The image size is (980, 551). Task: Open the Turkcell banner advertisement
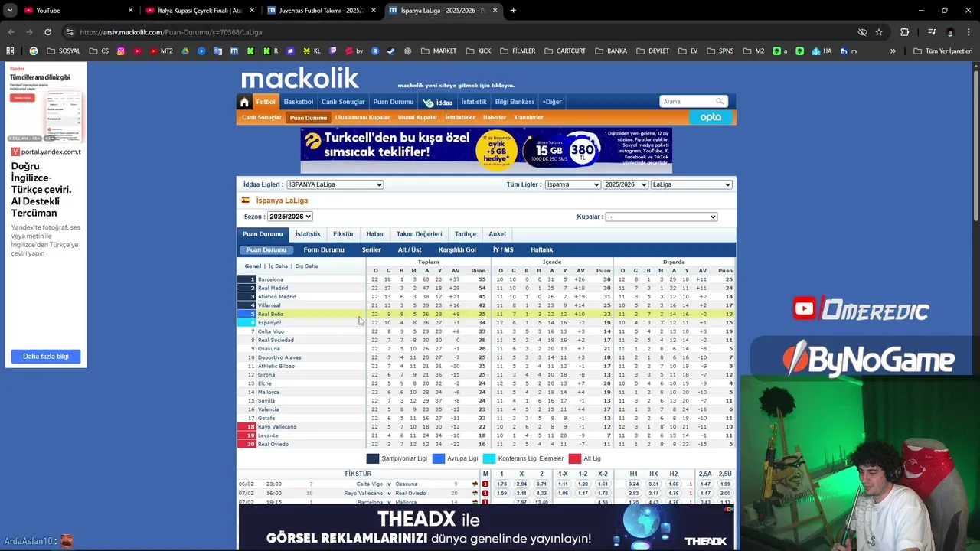(486, 151)
